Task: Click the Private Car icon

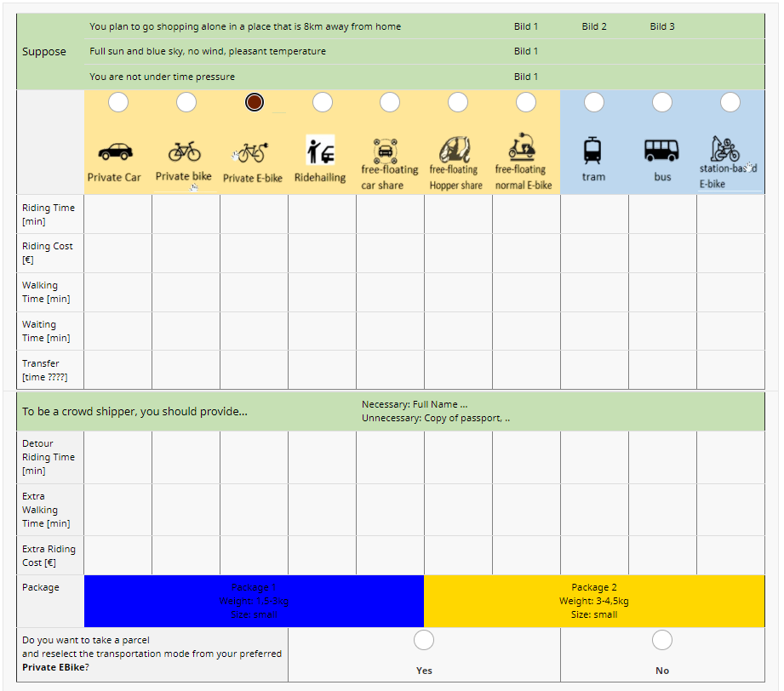Action: pos(115,151)
